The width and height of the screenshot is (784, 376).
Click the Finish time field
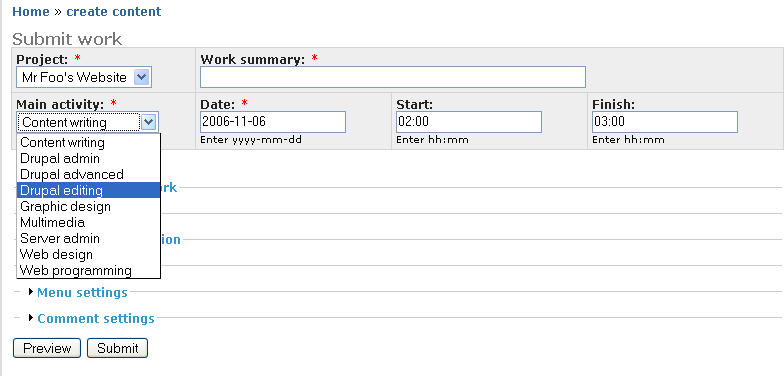(665, 122)
